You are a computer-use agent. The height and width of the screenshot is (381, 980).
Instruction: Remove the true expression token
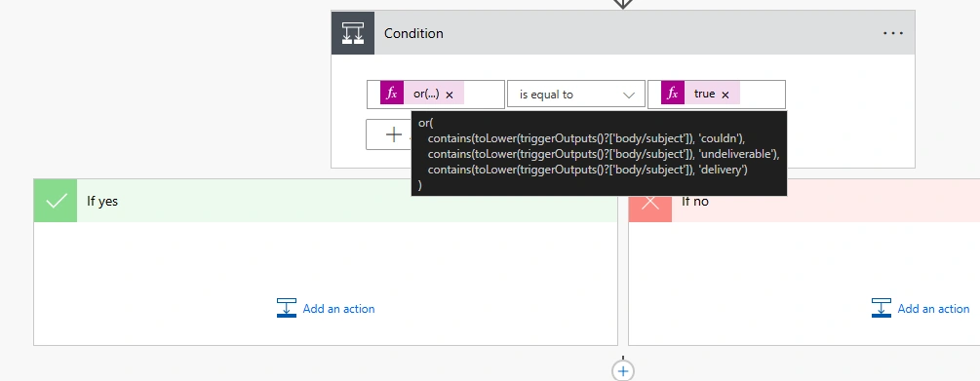[725, 95]
